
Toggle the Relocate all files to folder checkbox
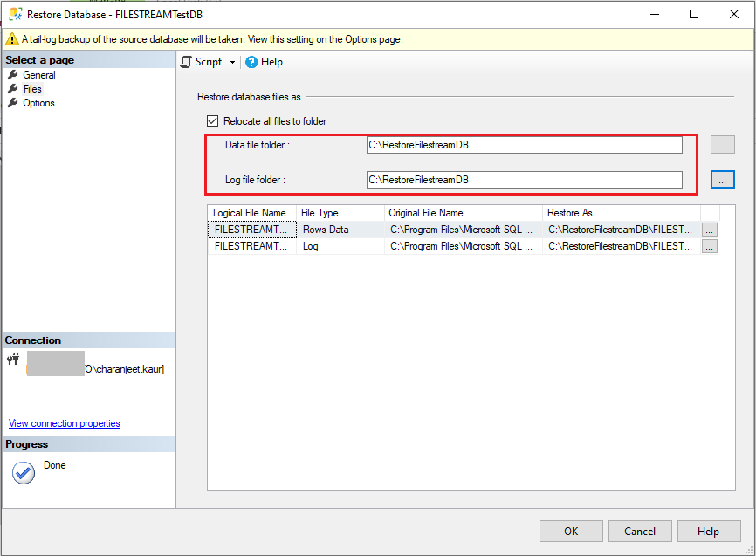click(x=212, y=120)
